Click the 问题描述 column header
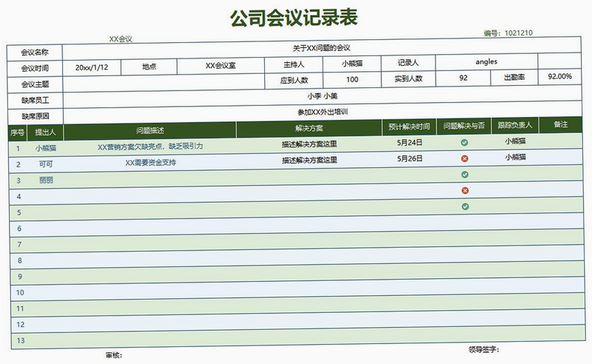592x364 pixels. point(150,131)
